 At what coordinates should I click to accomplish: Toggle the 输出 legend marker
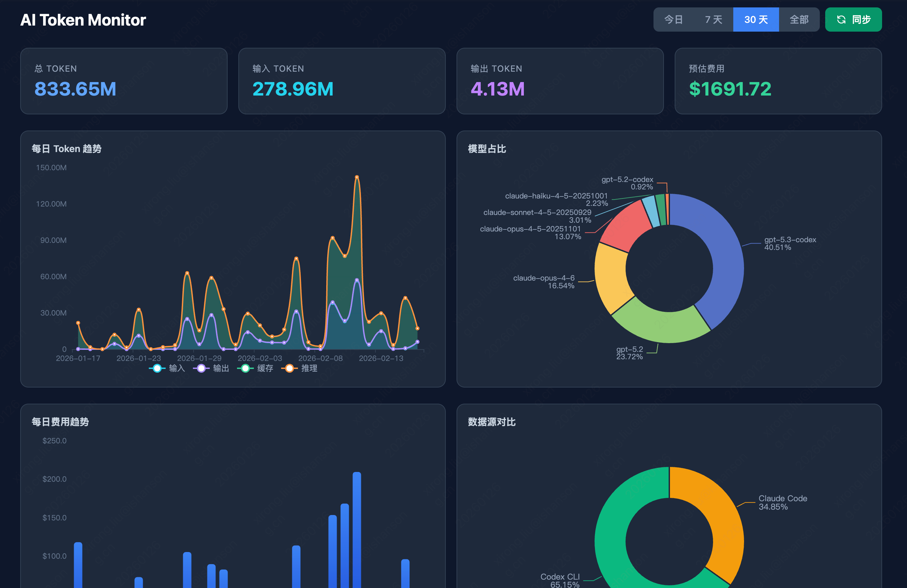(201, 368)
